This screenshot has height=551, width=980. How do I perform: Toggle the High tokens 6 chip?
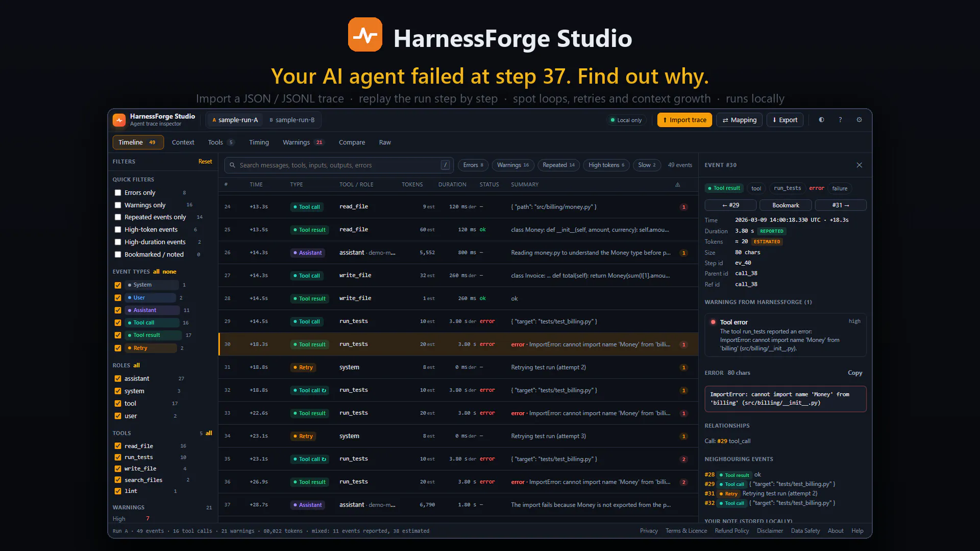(x=606, y=165)
